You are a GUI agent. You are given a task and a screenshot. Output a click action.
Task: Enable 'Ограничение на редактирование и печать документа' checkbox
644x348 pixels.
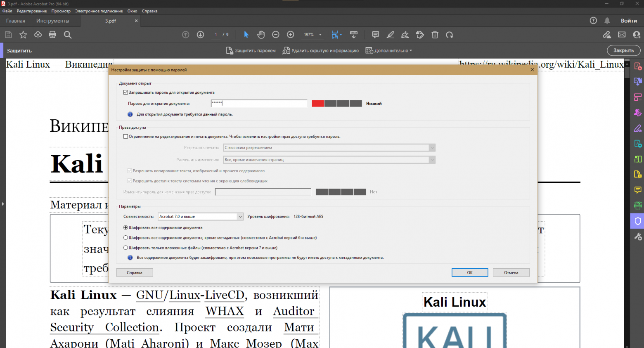[125, 137]
